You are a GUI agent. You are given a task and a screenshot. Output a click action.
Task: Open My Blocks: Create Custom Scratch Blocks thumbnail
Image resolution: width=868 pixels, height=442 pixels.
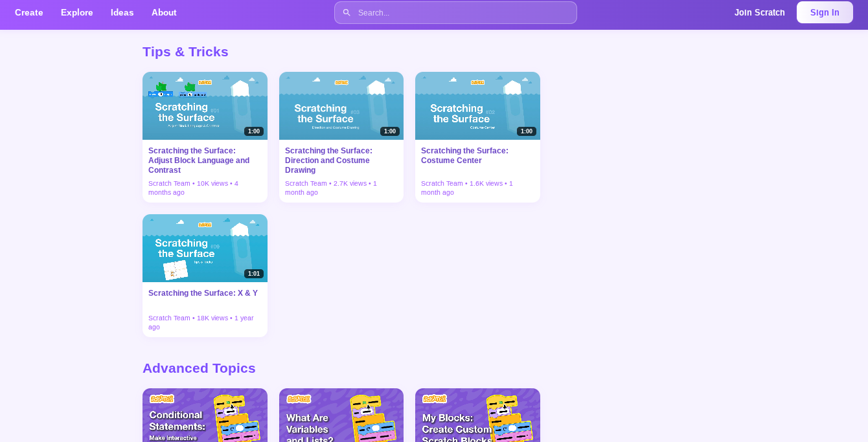click(477, 415)
